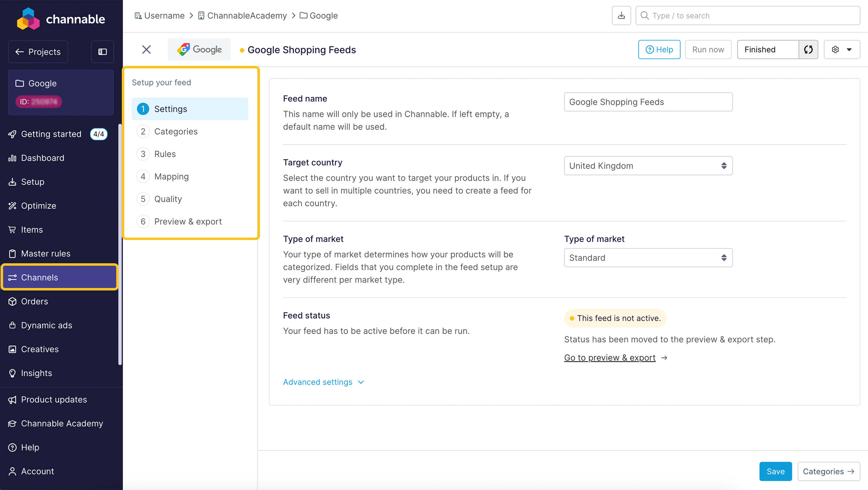This screenshot has height=490, width=868.
Task: Open Insights from the sidebar
Action: tap(36, 373)
